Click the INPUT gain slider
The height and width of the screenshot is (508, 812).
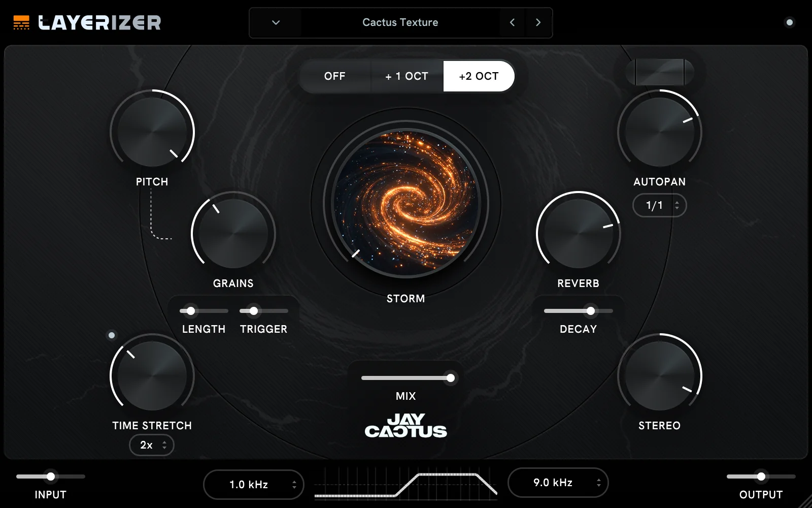[51, 477]
